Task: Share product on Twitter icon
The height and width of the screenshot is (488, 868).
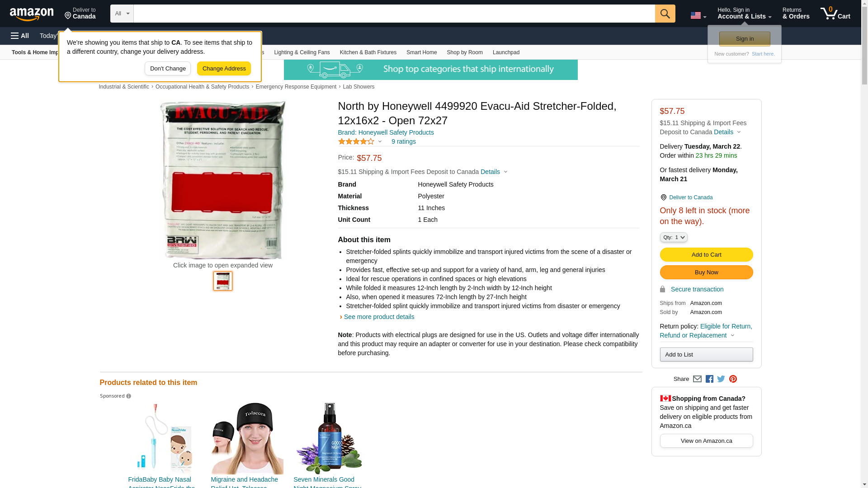Action: pyautogui.click(x=721, y=379)
